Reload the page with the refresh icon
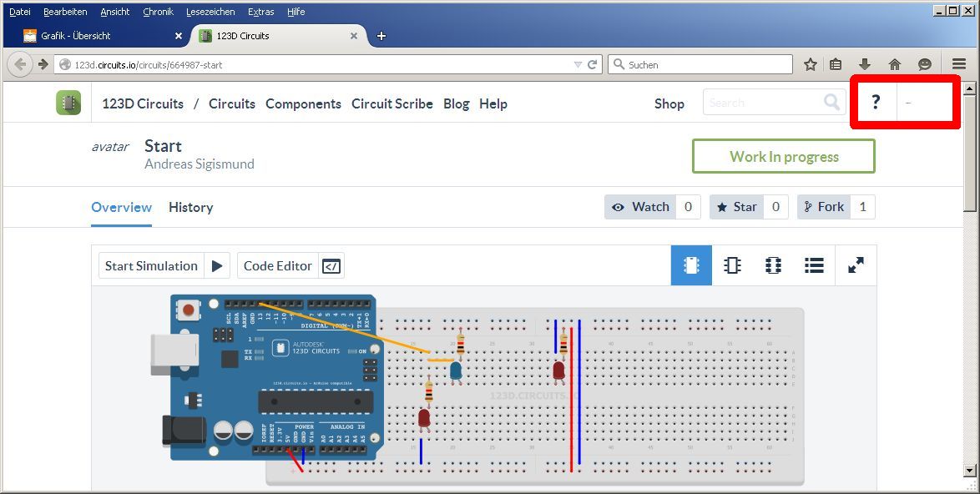Image resolution: width=980 pixels, height=494 pixels. tap(593, 64)
